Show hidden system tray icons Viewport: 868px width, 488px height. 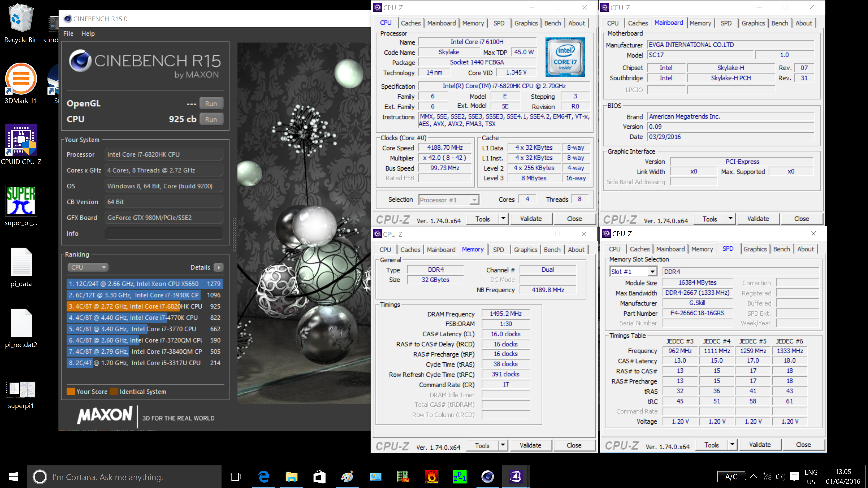coord(753,476)
